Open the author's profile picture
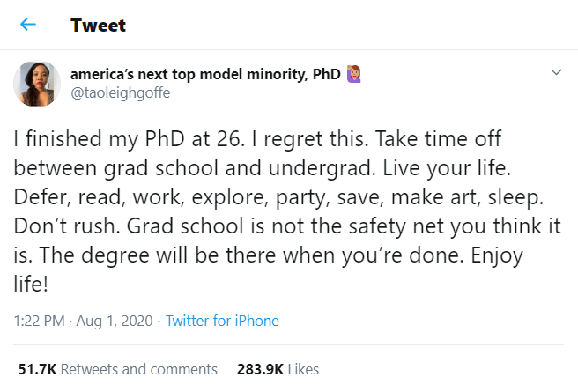The width and height of the screenshot is (578, 392). tap(36, 85)
